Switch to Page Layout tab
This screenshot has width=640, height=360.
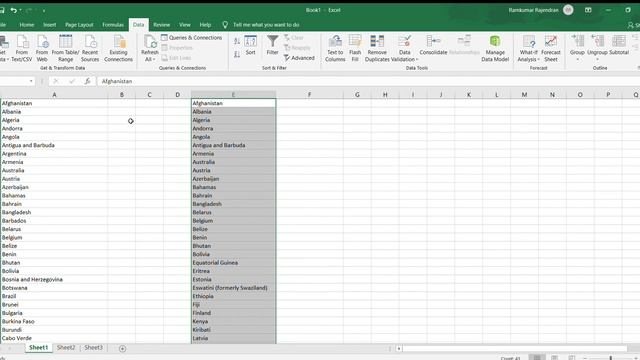(x=79, y=25)
